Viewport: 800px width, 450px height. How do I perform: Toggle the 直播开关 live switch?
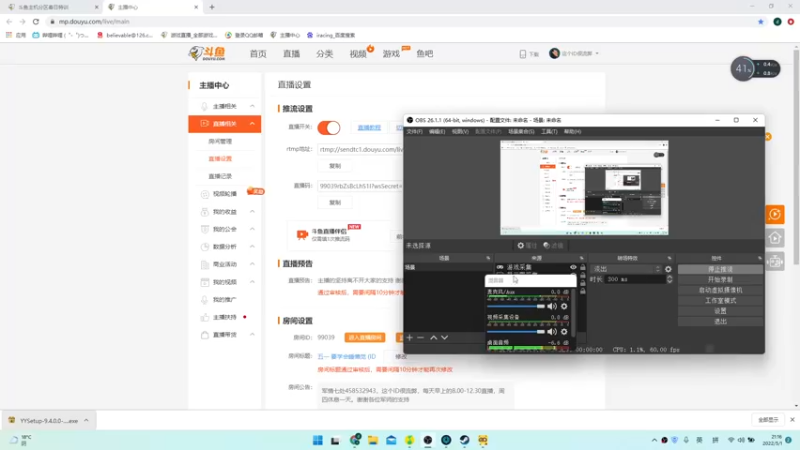coord(329,128)
